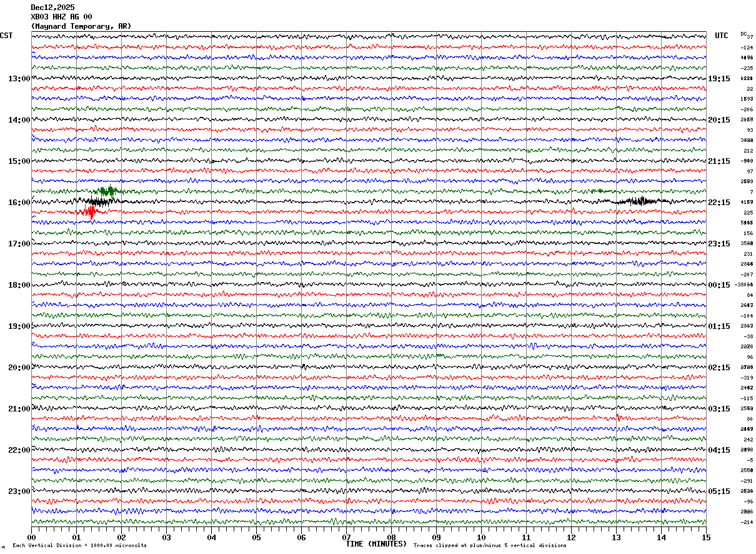This screenshot has height=554, width=756.
Task: Click the '(Maynard Temporary, AR)' station name
Action: [x=81, y=26]
